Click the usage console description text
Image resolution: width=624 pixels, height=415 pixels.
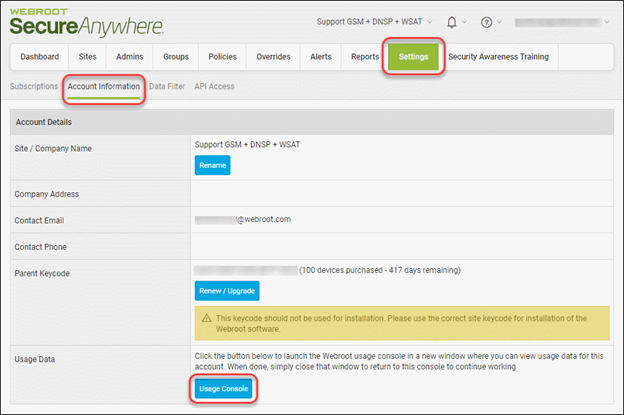click(399, 361)
